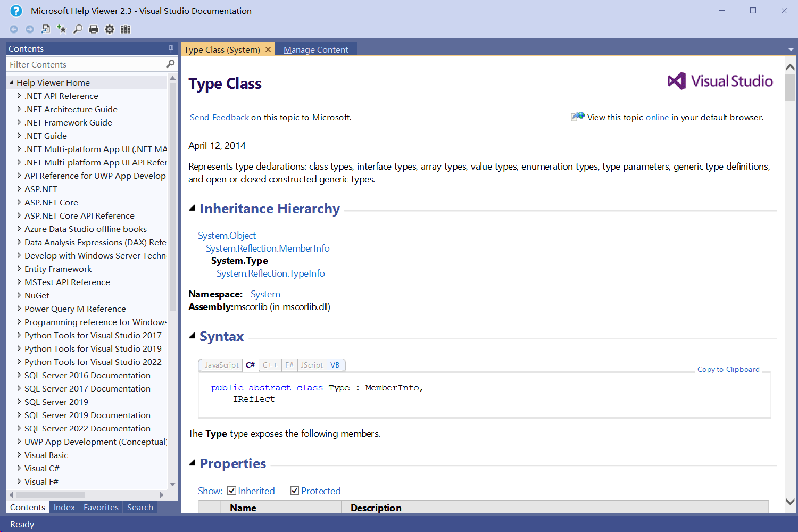
Task: Go back to the previous topic
Action: pos(14,29)
